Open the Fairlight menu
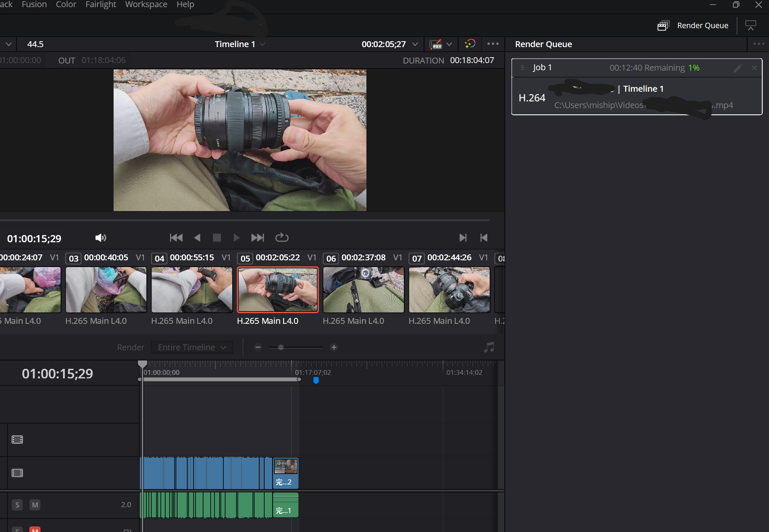769x532 pixels. 101,5
